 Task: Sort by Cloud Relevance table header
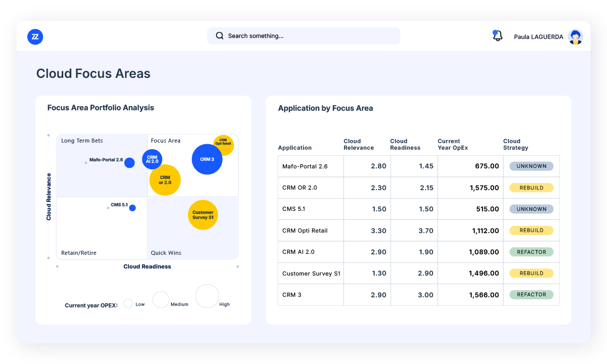359,145
